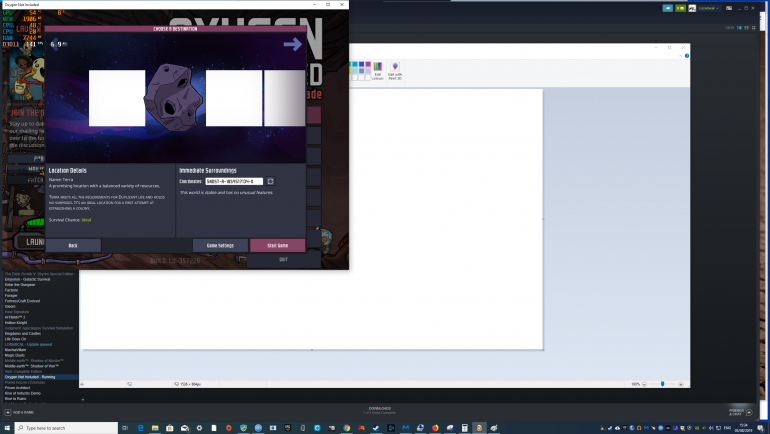This screenshot has height=434, width=770.
Task: Select Magic Duels in Steam library
Action: (x=15, y=355)
